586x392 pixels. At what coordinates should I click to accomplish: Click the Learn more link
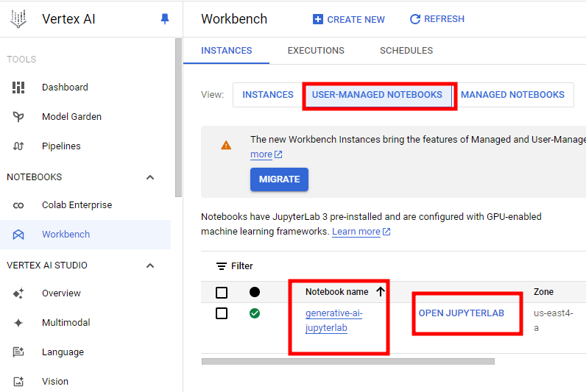tap(356, 232)
